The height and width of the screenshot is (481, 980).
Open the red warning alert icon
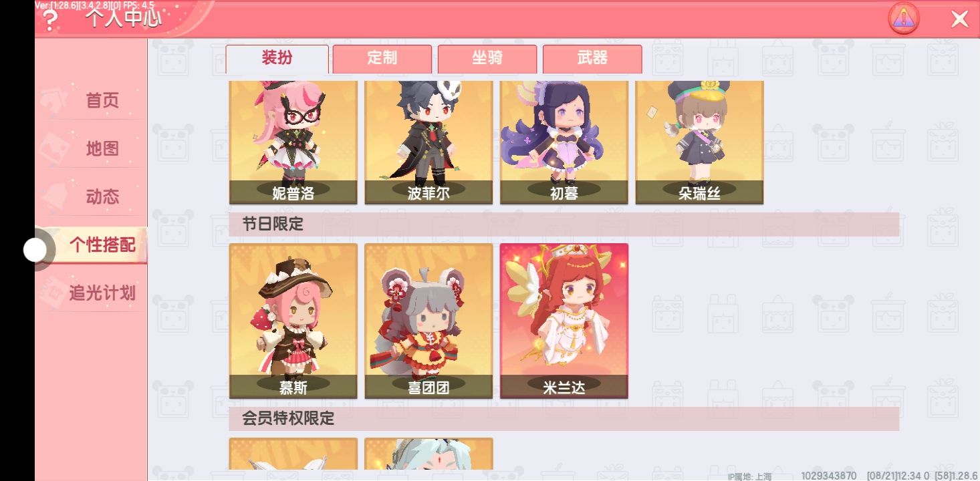(x=904, y=19)
